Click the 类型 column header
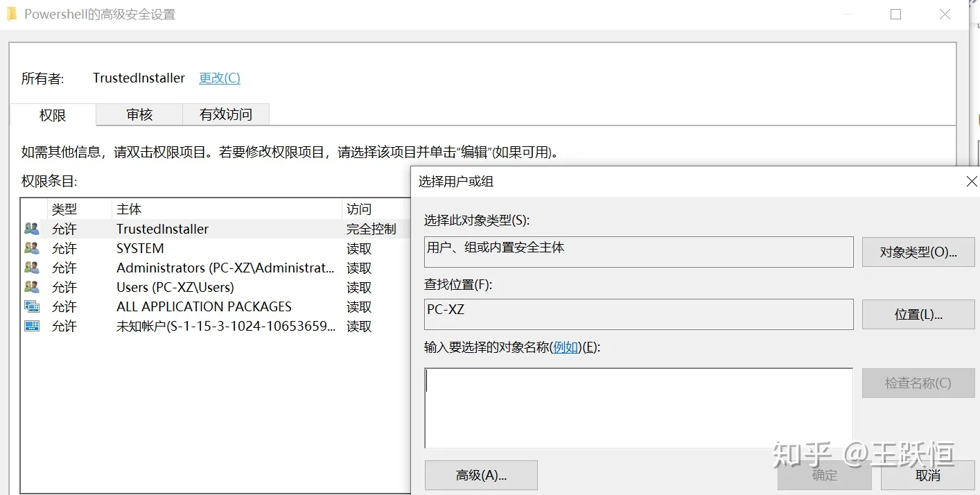This screenshot has height=495, width=980. click(79, 209)
